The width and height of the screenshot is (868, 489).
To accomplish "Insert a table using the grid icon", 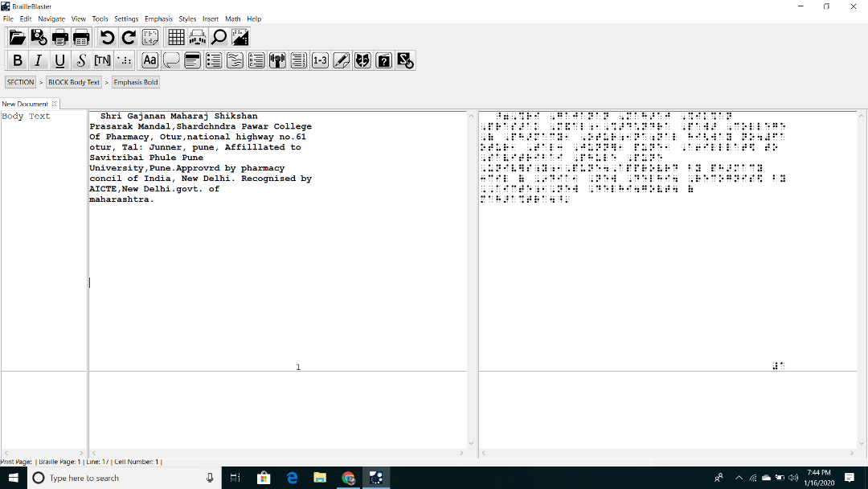I will [x=176, y=37].
